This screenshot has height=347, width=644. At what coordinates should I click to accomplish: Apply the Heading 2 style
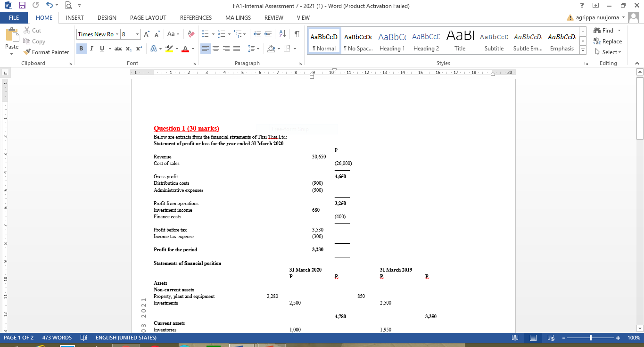[x=426, y=41]
